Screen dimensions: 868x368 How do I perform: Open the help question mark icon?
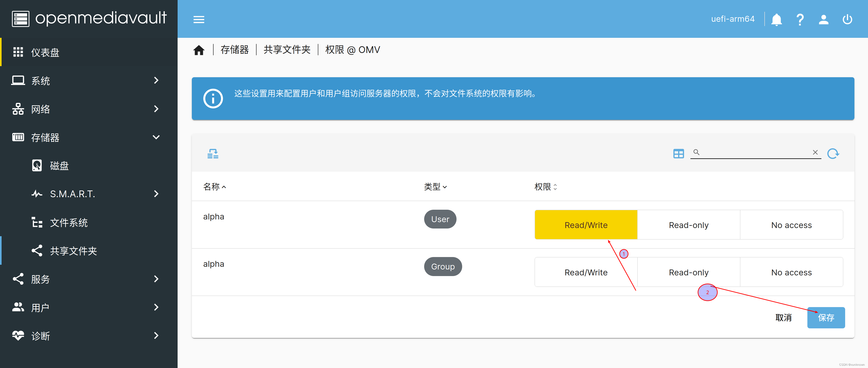click(800, 19)
